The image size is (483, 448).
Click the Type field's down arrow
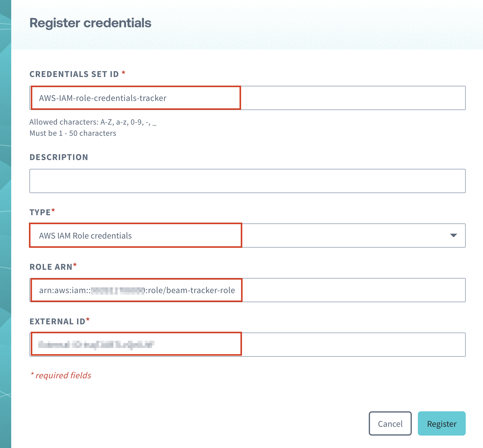click(453, 236)
